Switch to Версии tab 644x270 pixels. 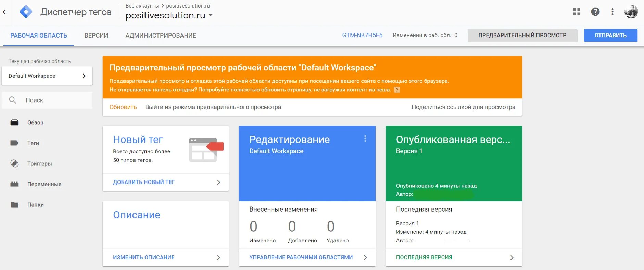96,36
